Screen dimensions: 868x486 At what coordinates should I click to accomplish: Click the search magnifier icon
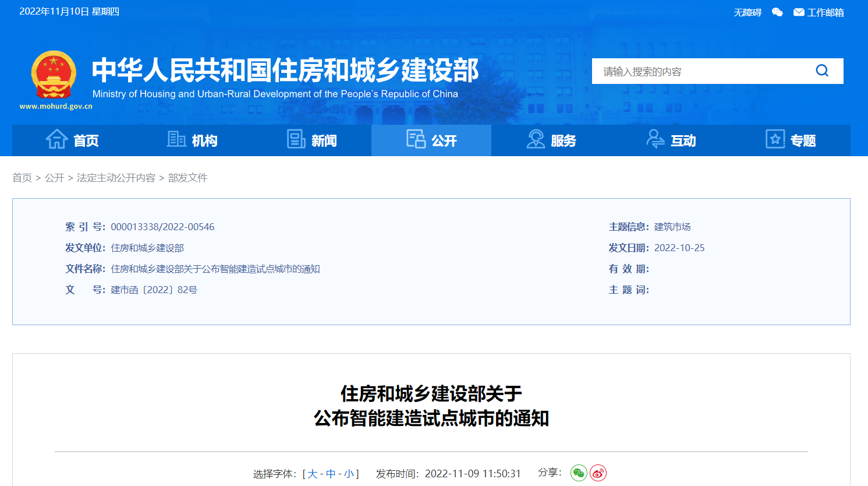click(822, 71)
